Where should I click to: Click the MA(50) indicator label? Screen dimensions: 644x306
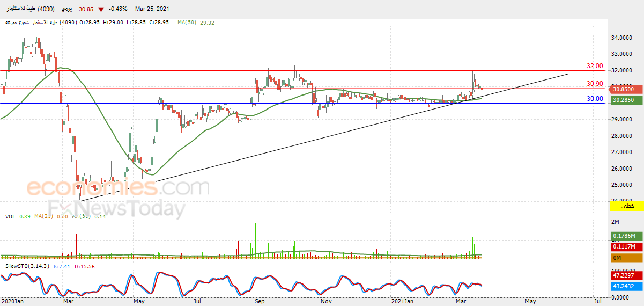click(x=188, y=23)
